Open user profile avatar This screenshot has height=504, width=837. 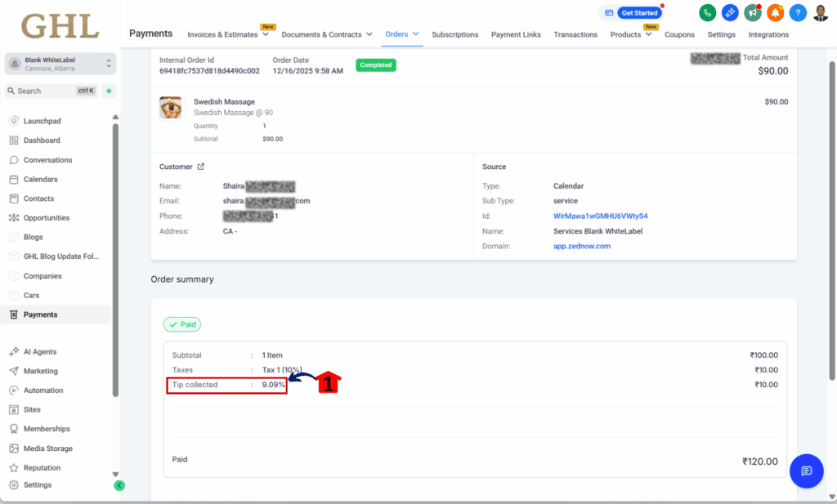coord(821,13)
